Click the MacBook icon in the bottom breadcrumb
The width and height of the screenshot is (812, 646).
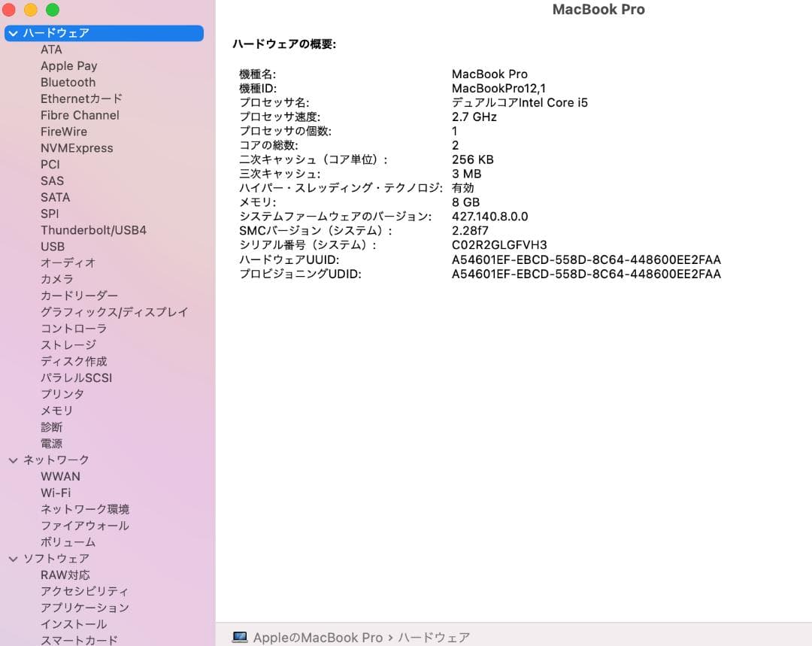coord(240,637)
